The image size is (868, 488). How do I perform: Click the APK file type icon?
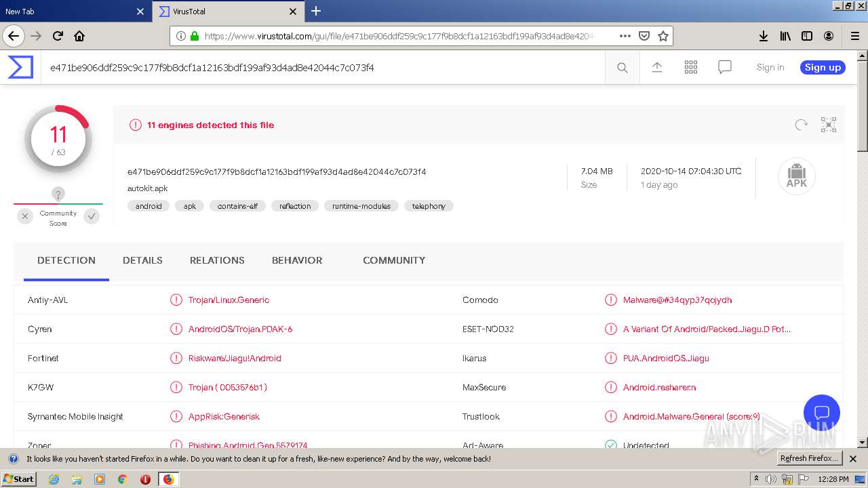[x=796, y=176]
